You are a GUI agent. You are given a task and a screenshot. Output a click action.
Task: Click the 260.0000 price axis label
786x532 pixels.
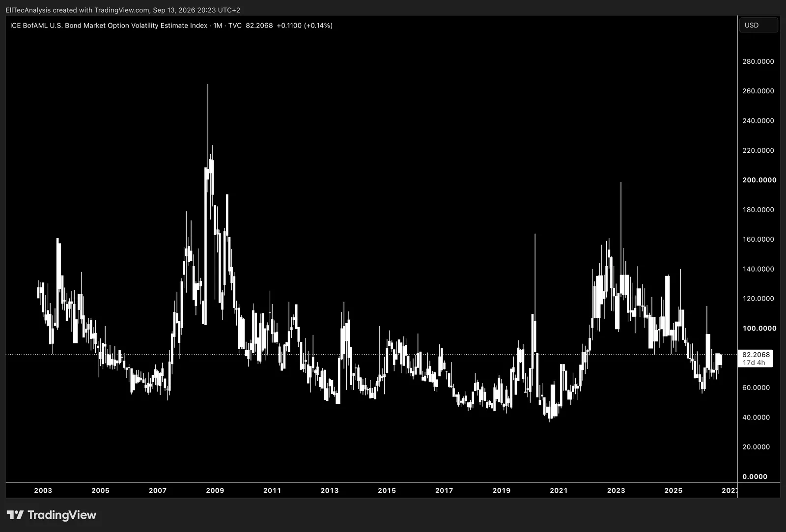click(758, 91)
